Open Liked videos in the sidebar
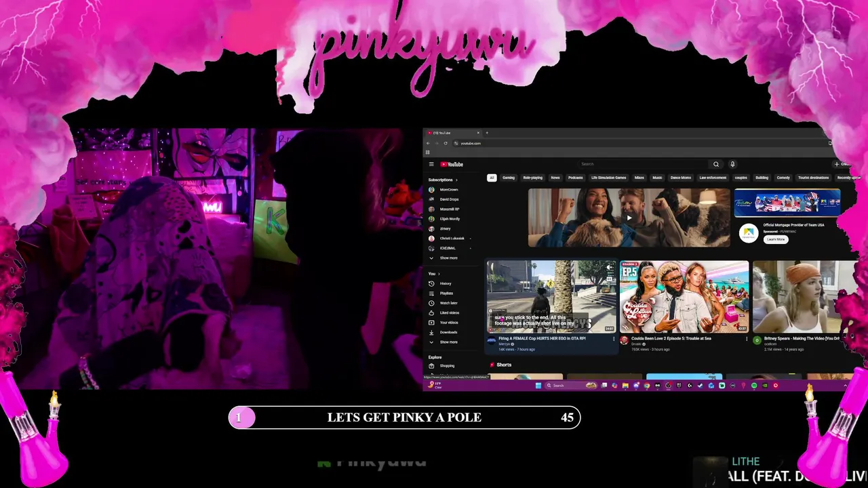868x488 pixels. click(449, 312)
